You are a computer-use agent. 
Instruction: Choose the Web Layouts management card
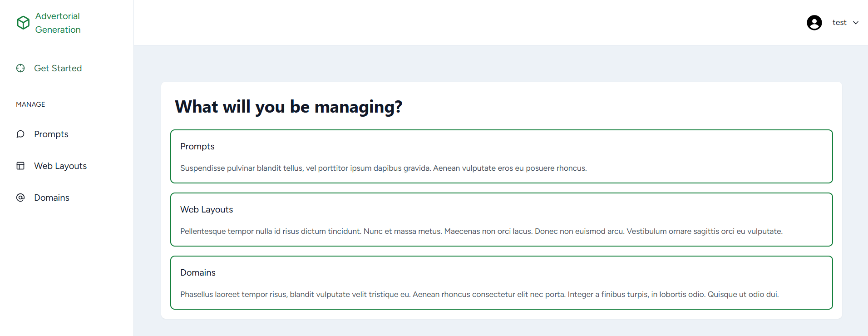coord(501,219)
